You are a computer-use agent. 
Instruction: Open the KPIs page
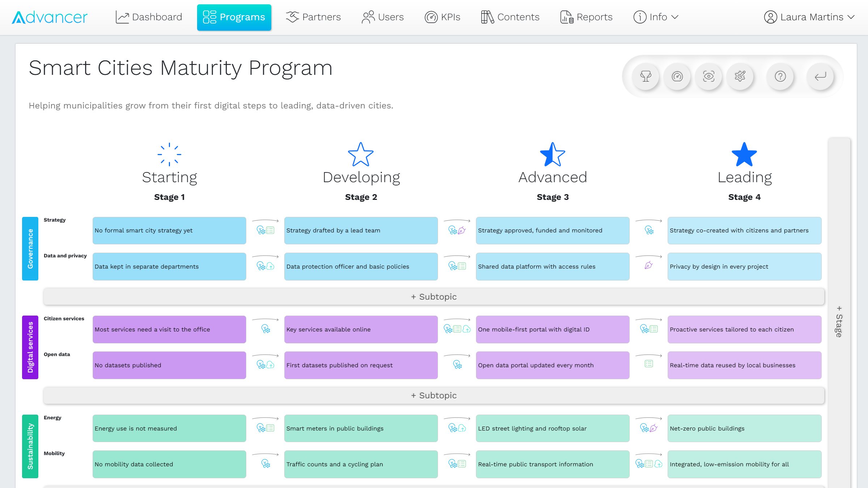pyautogui.click(x=442, y=17)
